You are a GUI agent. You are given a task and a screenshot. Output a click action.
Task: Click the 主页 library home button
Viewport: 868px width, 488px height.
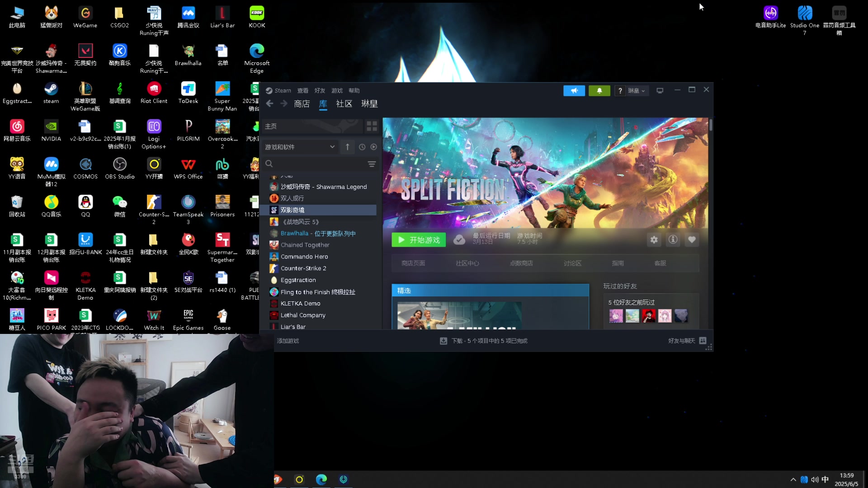tap(312, 126)
